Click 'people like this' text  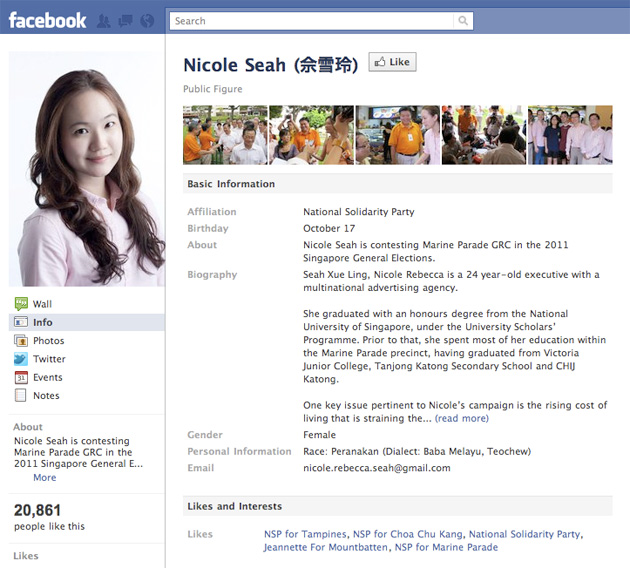coord(49,526)
